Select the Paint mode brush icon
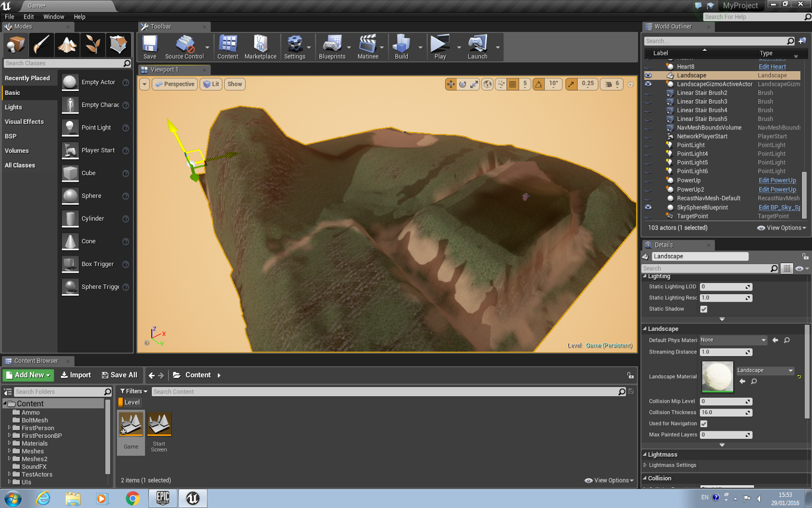This screenshot has height=508, width=812. click(42, 45)
